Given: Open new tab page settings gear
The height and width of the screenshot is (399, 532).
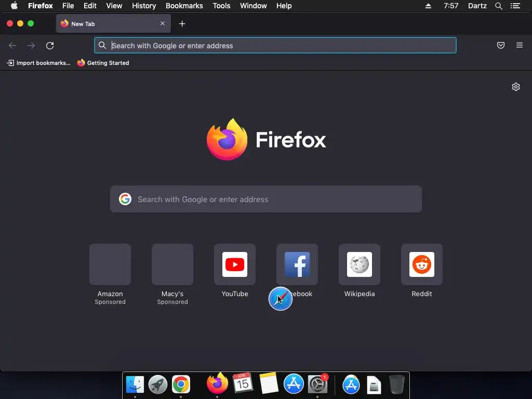Looking at the screenshot, I should coord(516,87).
